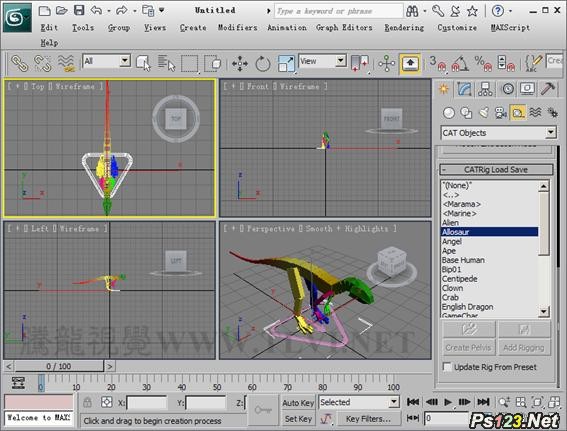Toggle the Window/Crossing selection icon

tap(213, 64)
